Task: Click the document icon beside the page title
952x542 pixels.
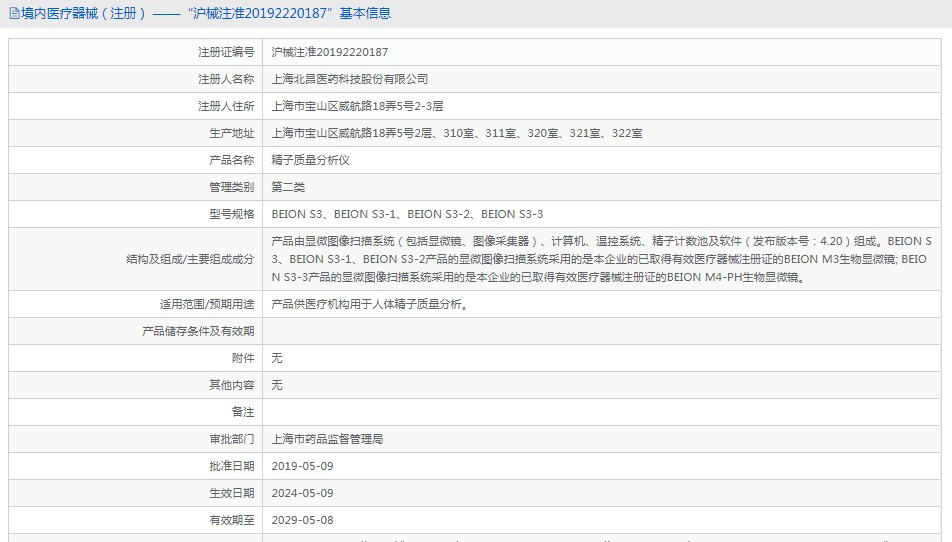Action: click(x=14, y=13)
